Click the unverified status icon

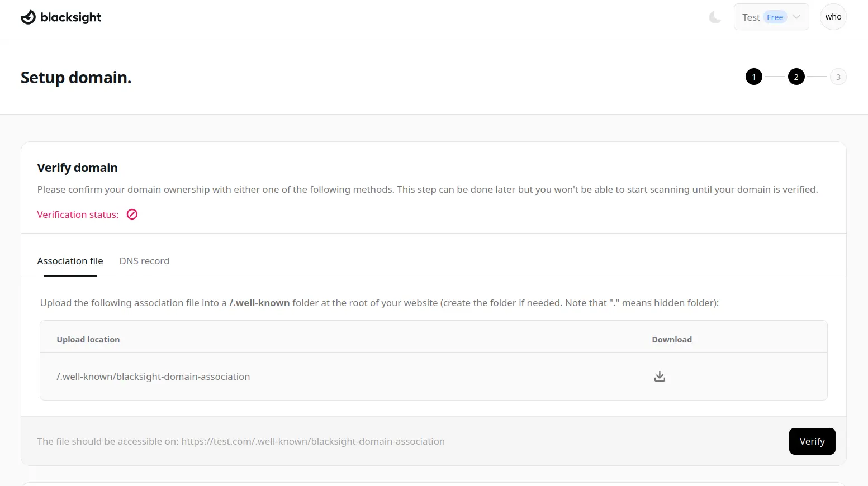pyautogui.click(x=132, y=215)
